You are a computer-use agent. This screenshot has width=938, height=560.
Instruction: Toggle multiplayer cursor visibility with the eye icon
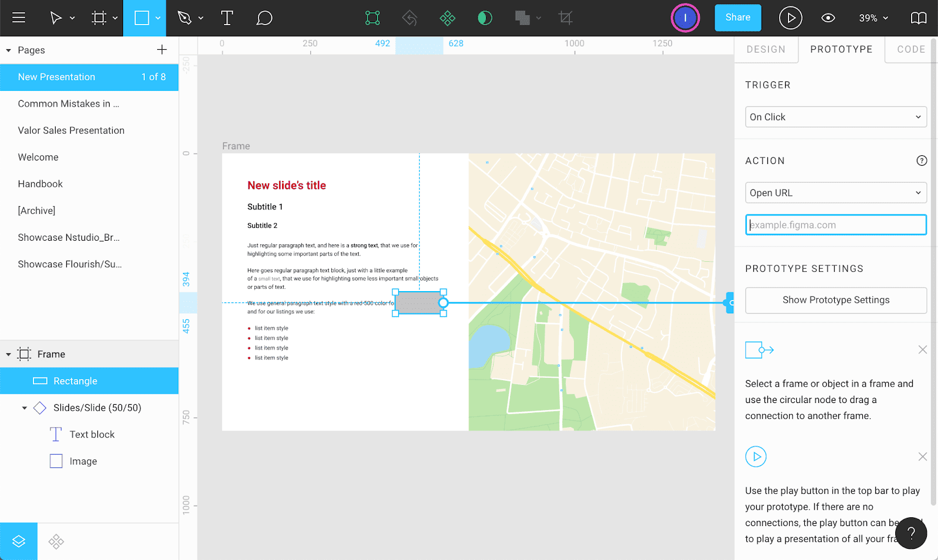pyautogui.click(x=828, y=18)
